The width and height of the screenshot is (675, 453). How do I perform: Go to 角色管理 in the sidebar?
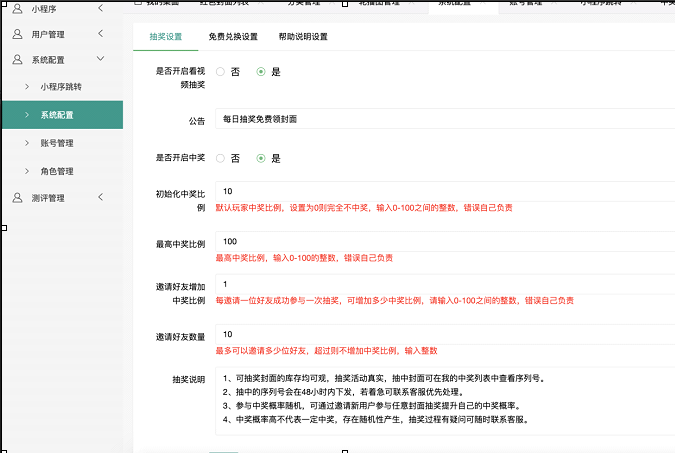click(57, 171)
